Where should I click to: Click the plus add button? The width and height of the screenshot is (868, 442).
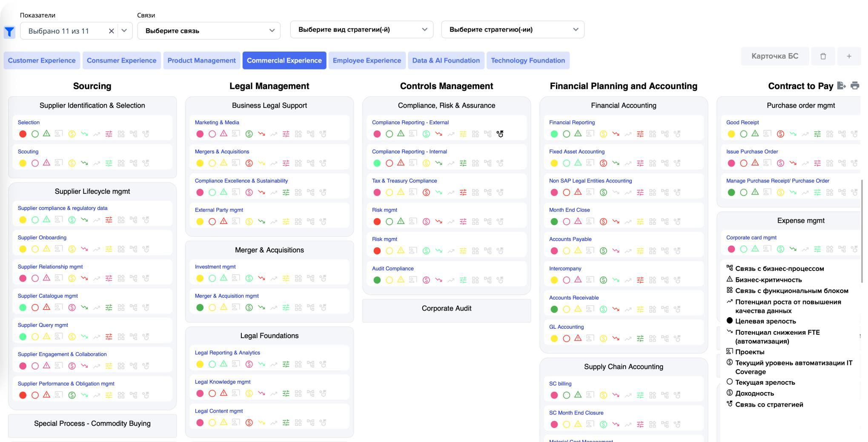(x=849, y=56)
